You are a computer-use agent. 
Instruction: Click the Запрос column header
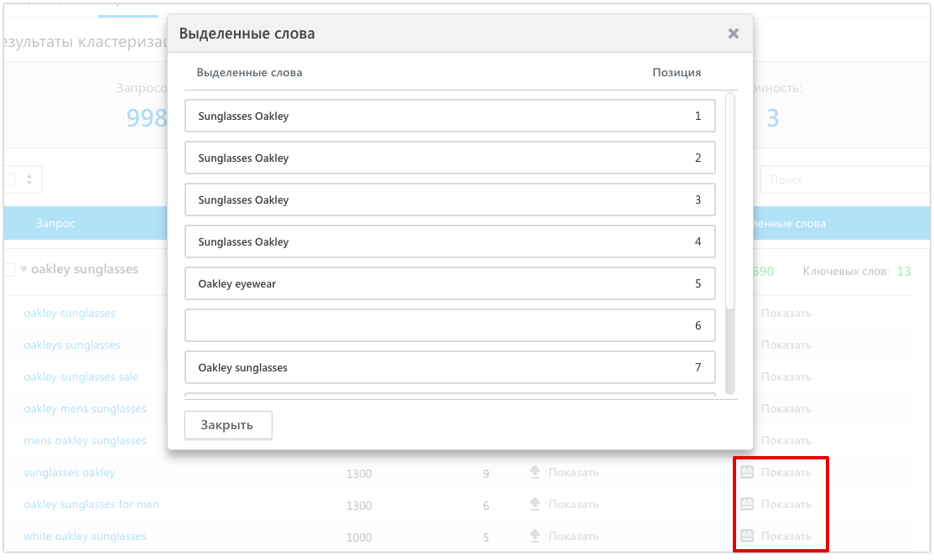point(55,224)
